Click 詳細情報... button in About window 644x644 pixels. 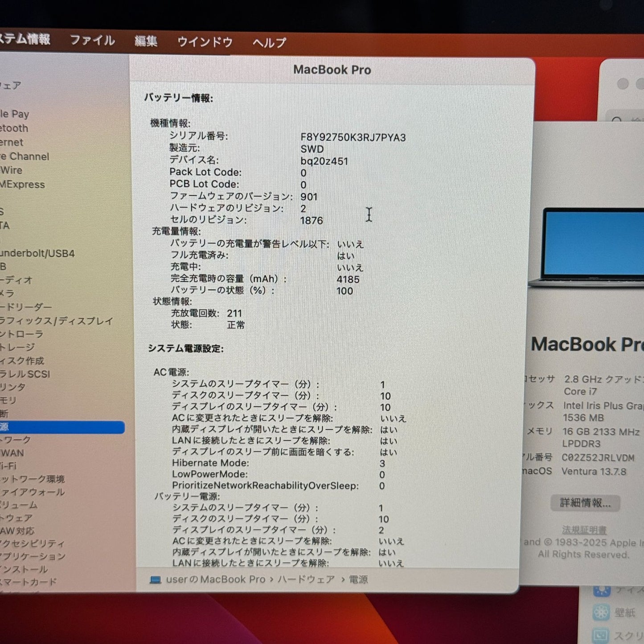(585, 503)
